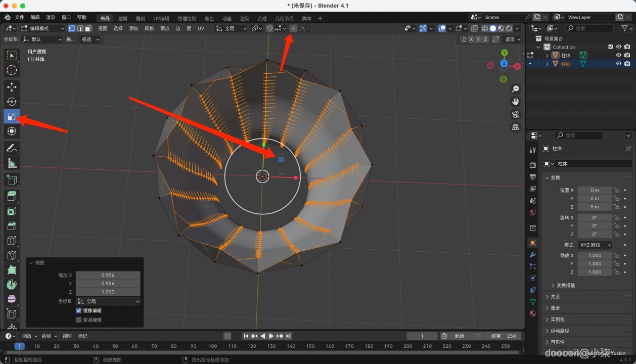The height and width of the screenshot is (364, 636).
Task: Click the 结束 frame 250 field
Action: point(503,336)
